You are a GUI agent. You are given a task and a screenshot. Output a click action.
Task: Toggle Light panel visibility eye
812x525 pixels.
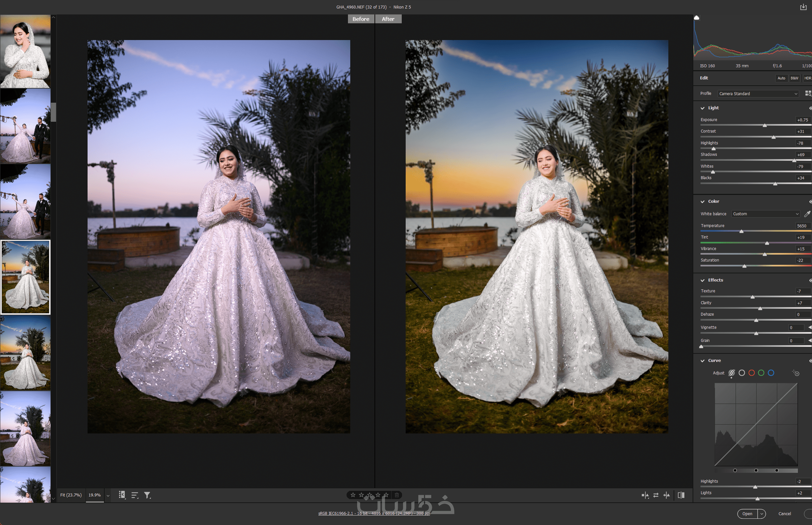click(810, 108)
